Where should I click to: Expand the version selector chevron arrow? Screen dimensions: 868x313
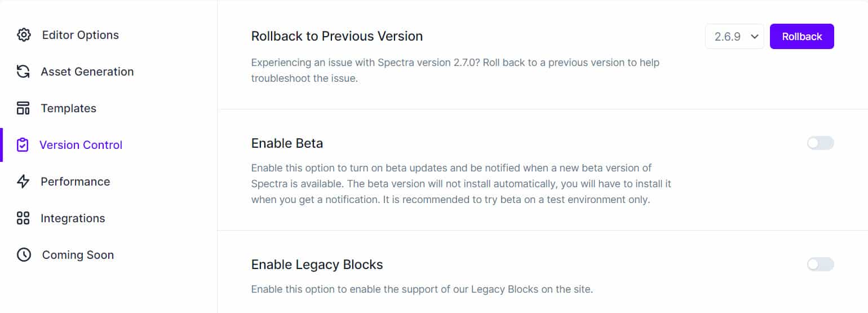pyautogui.click(x=754, y=37)
